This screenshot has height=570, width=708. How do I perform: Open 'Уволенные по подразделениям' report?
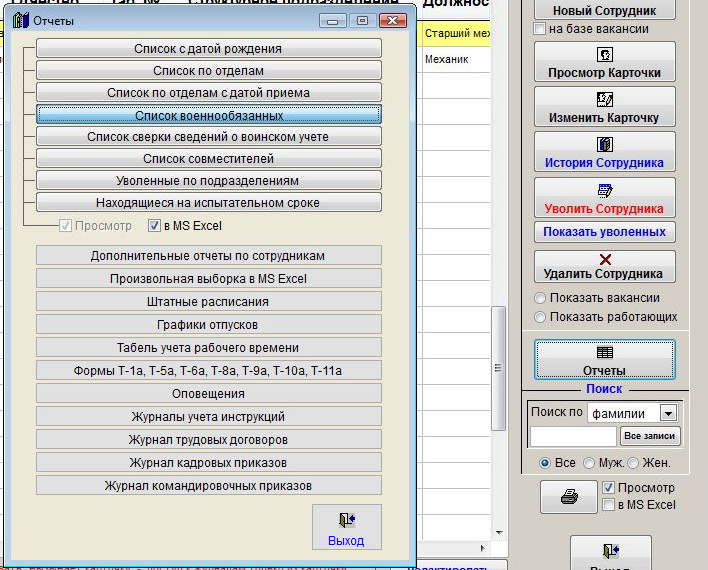[209, 181]
